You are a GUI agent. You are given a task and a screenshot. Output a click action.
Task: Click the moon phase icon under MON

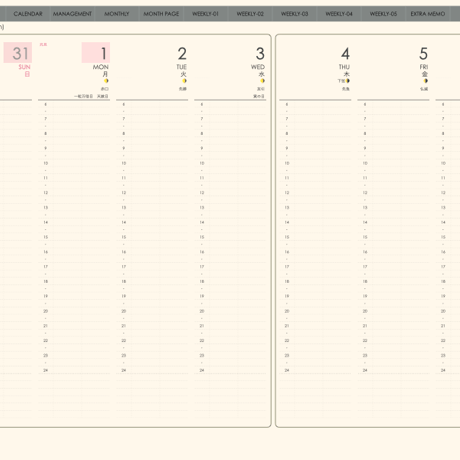pos(106,81)
